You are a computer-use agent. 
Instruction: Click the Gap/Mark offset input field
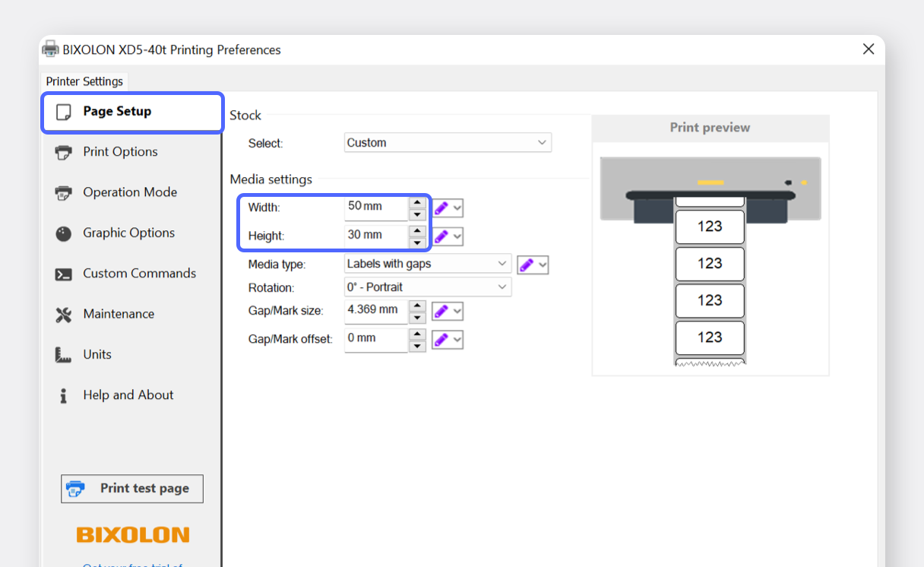(x=375, y=338)
